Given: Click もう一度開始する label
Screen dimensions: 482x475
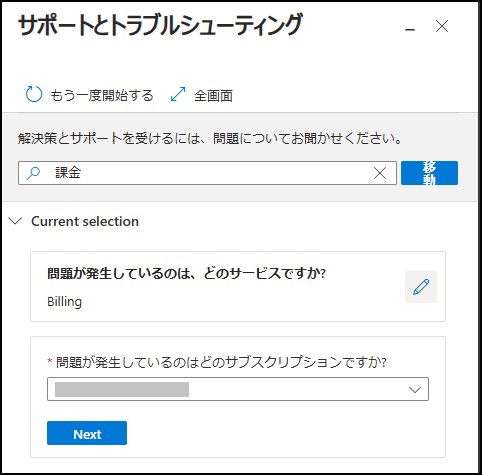Looking at the screenshot, I should pos(102,96).
